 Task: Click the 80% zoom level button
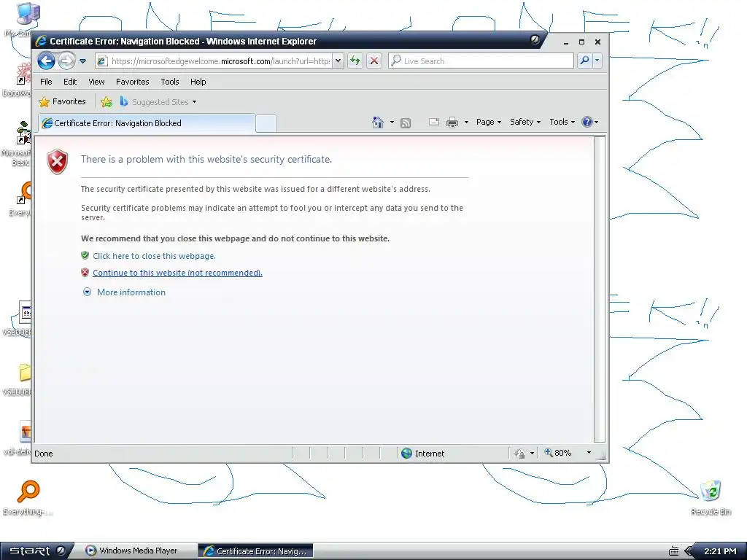point(558,453)
